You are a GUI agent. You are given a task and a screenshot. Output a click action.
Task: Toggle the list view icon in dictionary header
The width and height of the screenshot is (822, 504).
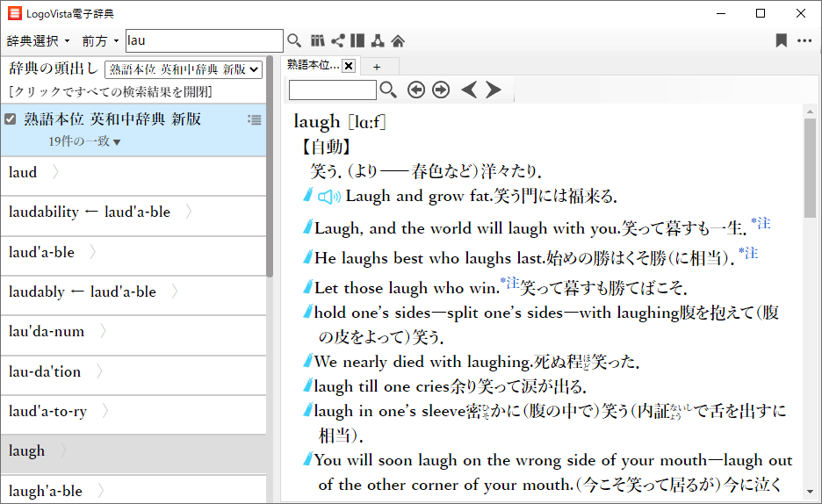(255, 119)
